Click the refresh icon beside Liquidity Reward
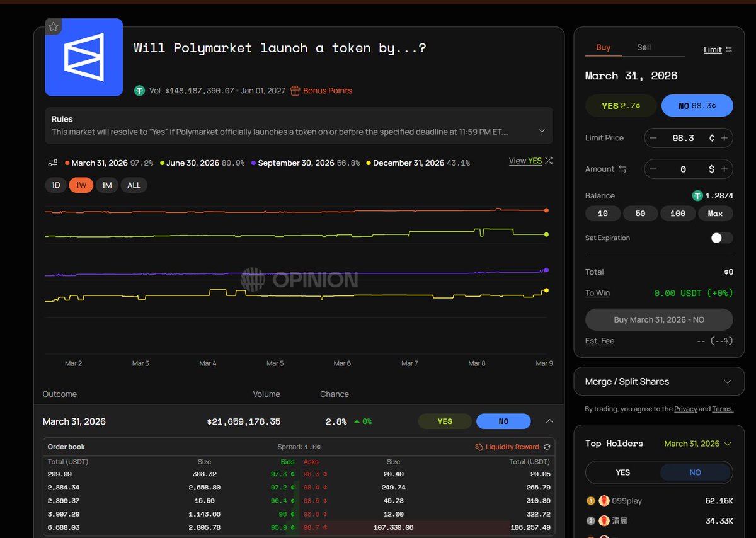 coord(547,447)
